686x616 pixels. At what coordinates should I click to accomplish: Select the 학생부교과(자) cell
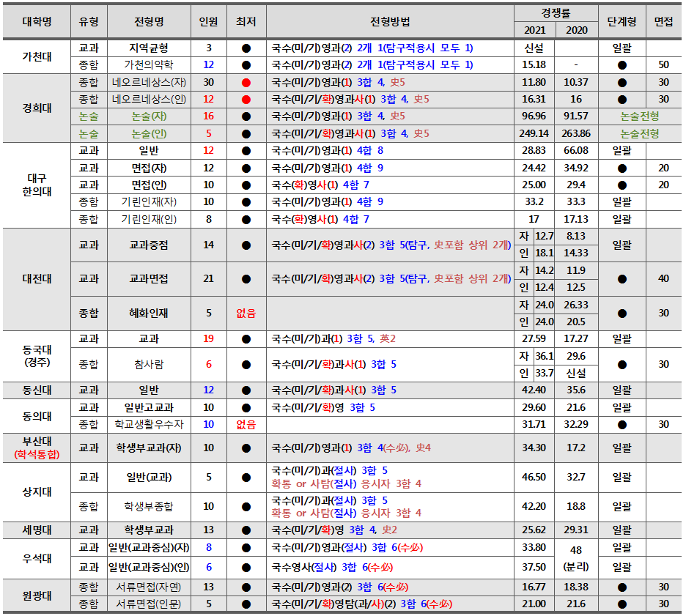click(149, 448)
